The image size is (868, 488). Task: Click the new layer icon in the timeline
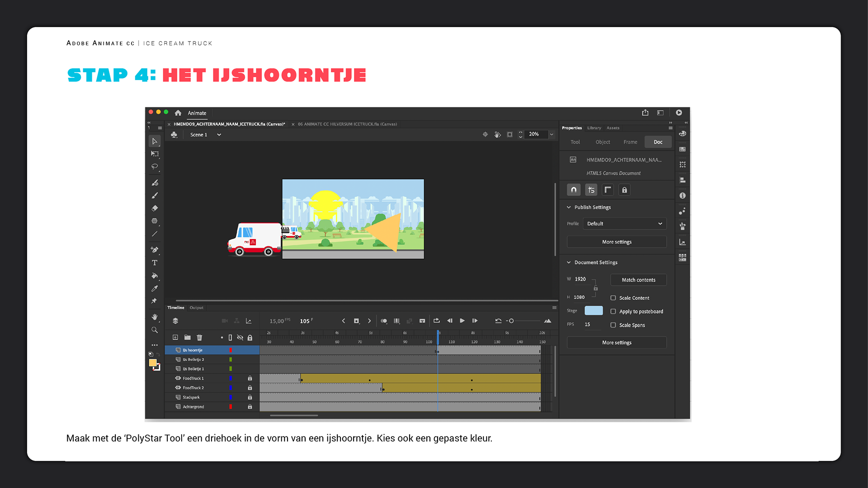(x=175, y=338)
